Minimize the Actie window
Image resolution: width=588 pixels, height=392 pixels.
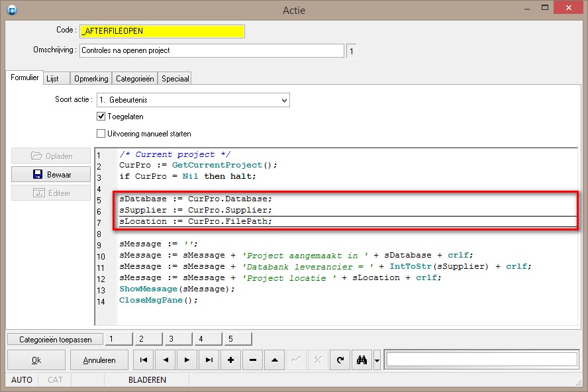click(527, 8)
